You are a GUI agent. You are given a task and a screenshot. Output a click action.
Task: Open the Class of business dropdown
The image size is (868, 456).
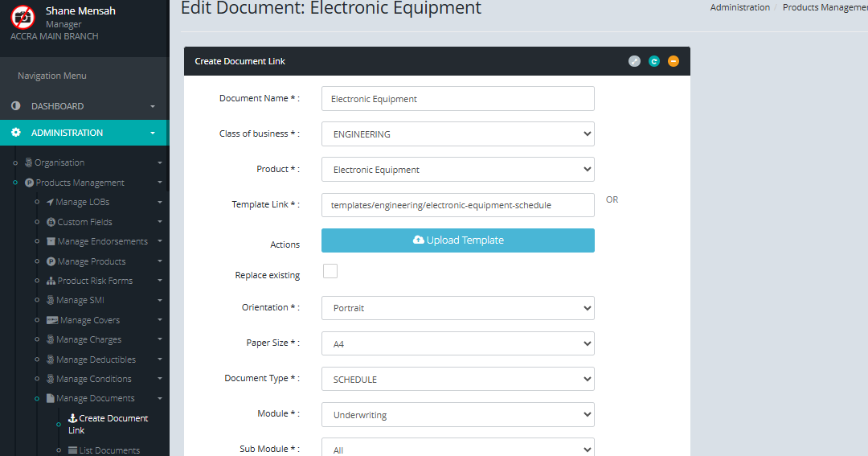point(457,134)
